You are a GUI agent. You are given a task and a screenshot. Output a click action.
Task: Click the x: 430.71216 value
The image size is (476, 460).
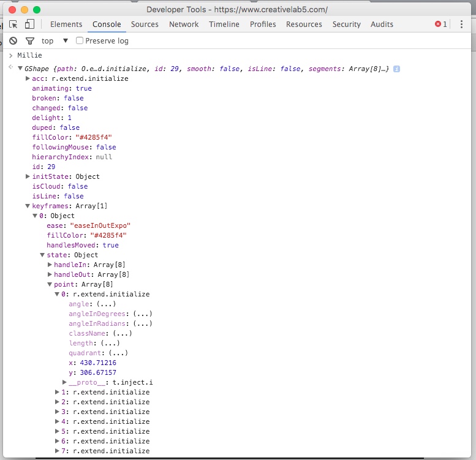pos(98,363)
